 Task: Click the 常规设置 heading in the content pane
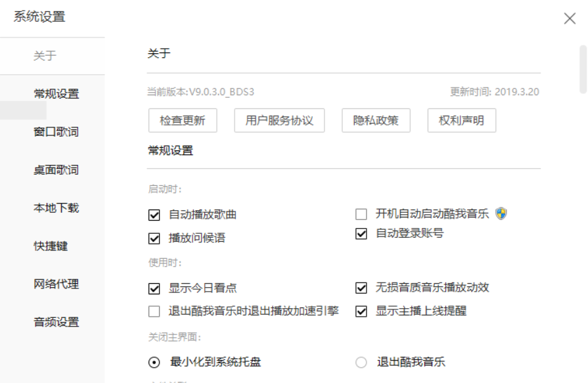point(171,150)
